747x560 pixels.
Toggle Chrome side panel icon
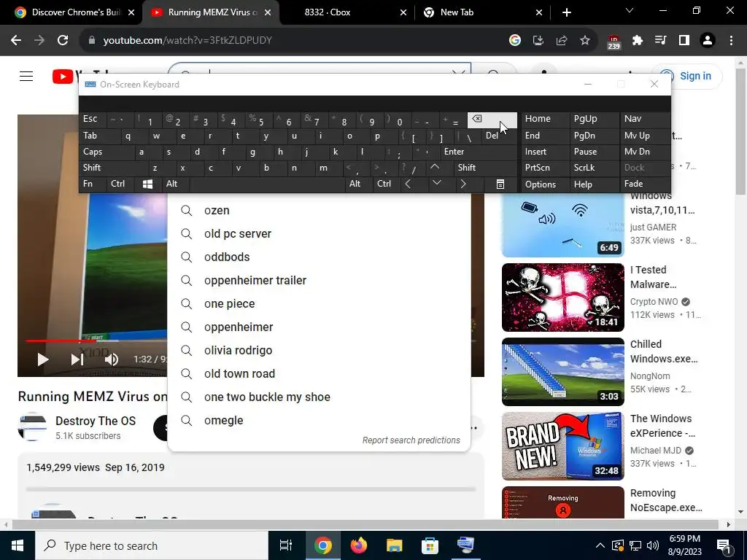(x=684, y=41)
